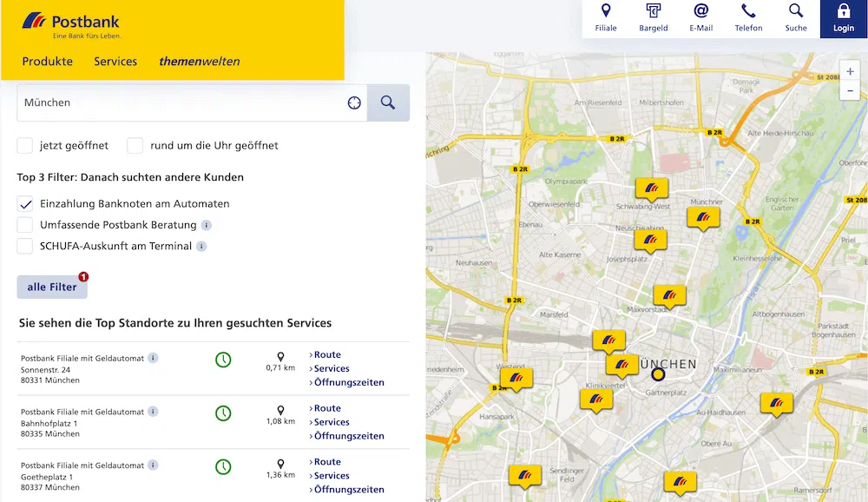This screenshot has width=868, height=502.
Task: Click opening clock icon for Goetheplatz 1
Action: (x=223, y=466)
